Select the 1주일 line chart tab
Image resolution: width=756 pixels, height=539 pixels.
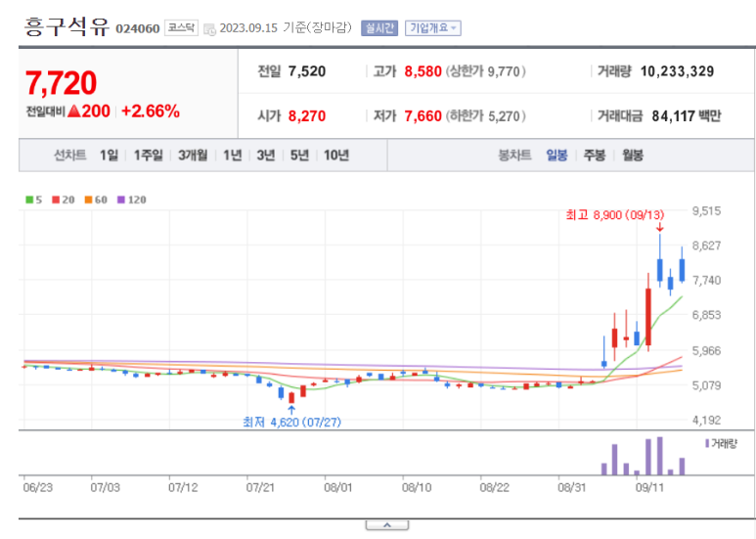148,156
